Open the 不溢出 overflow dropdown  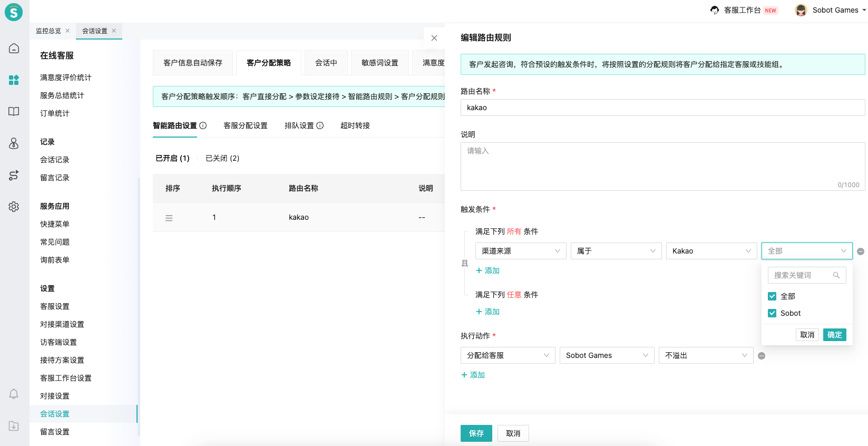[706, 355]
